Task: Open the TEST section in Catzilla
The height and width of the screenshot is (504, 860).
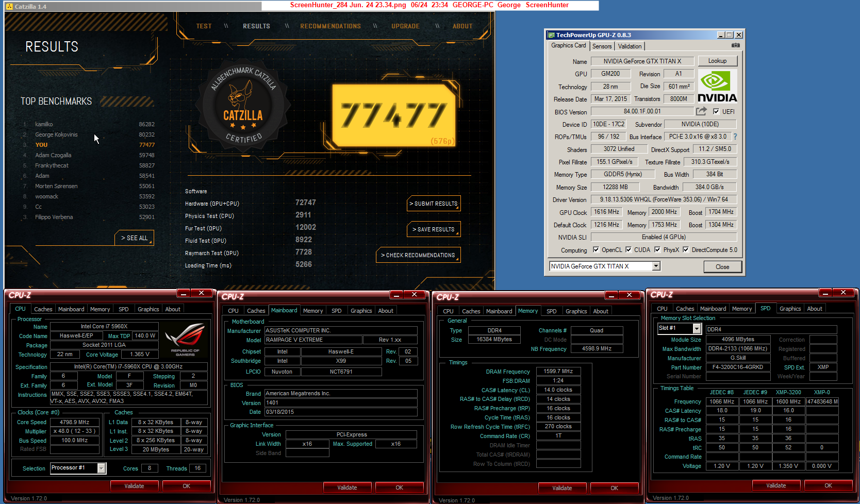Action: click(x=204, y=26)
